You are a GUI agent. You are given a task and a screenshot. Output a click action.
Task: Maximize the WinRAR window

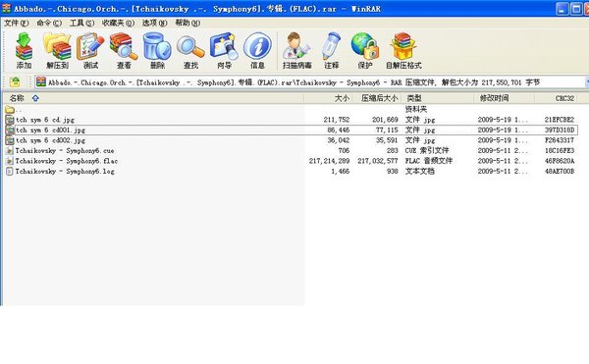576,9
